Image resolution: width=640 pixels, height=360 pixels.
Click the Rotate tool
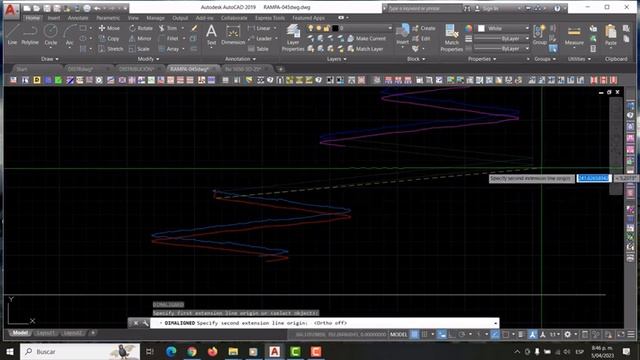click(x=140, y=28)
